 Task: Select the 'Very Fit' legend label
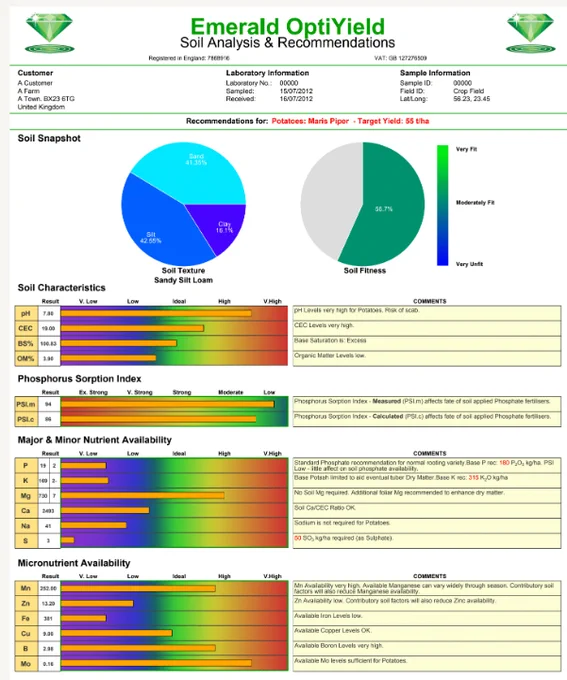point(466,149)
